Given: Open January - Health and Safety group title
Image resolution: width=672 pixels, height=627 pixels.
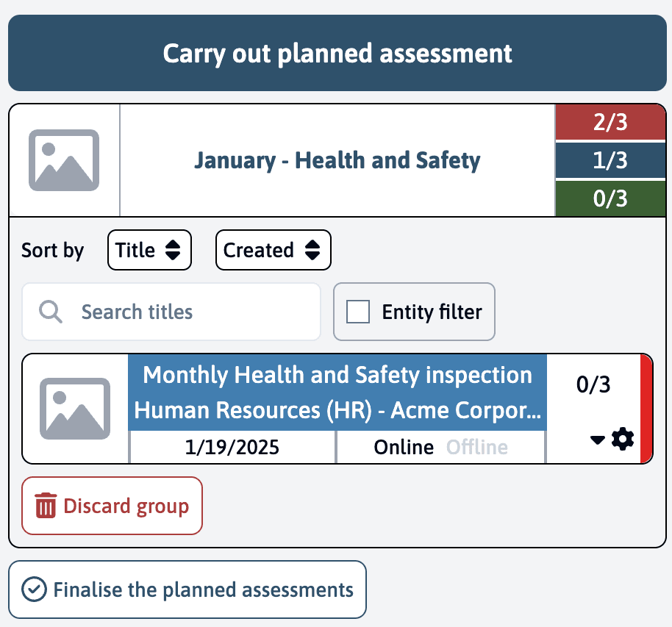Looking at the screenshot, I should pyautogui.click(x=337, y=160).
